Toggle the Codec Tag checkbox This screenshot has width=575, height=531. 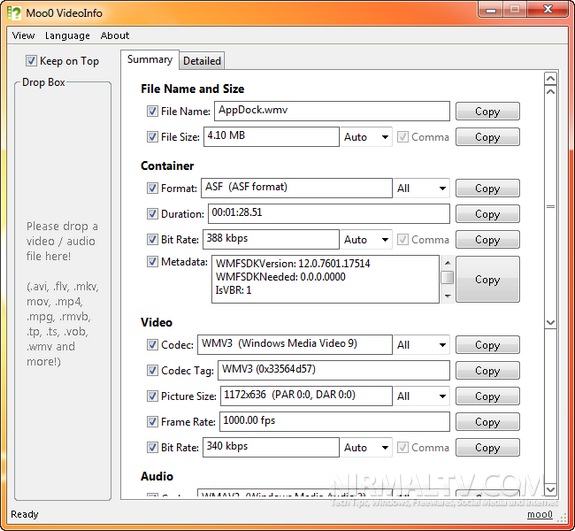click(152, 370)
